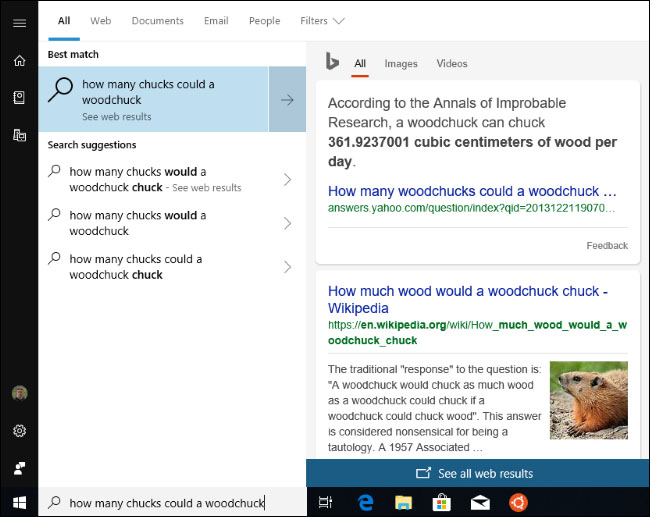
Task: Go to Cortana Home icon
Action: tap(19, 61)
